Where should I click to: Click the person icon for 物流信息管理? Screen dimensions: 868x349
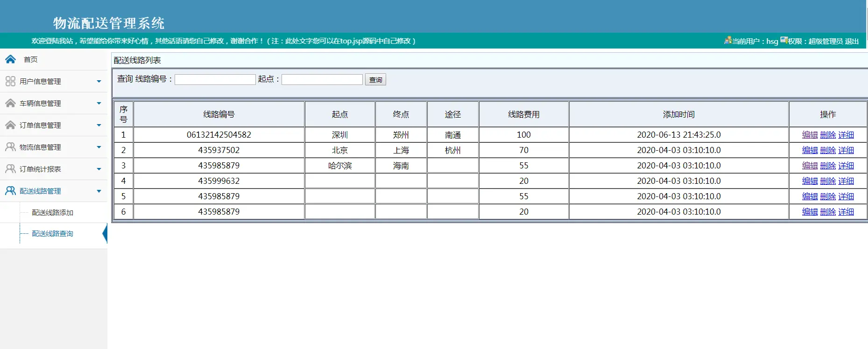point(10,147)
